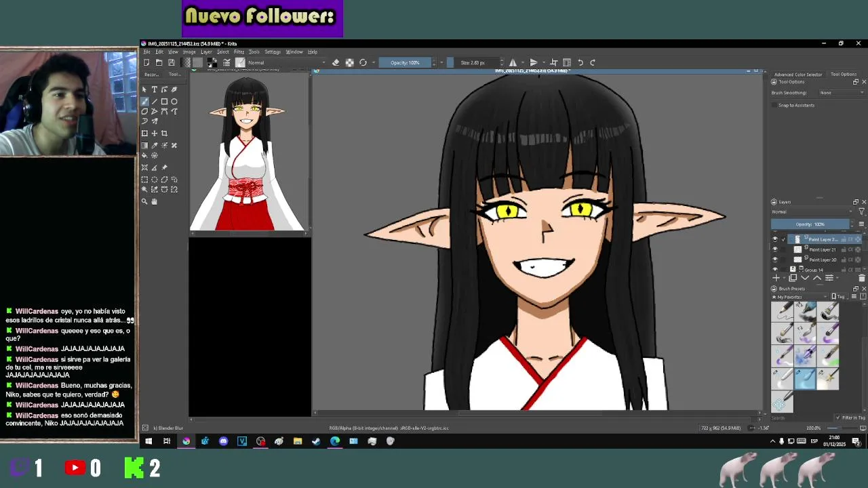Click the Undo arrow in toolbar
This screenshot has height=488, width=868.
point(580,62)
